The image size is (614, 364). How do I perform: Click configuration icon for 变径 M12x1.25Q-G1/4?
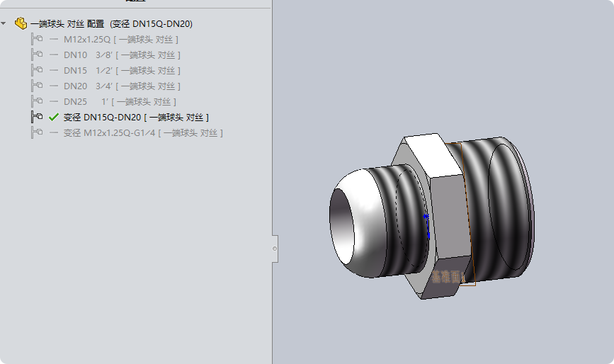38,132
